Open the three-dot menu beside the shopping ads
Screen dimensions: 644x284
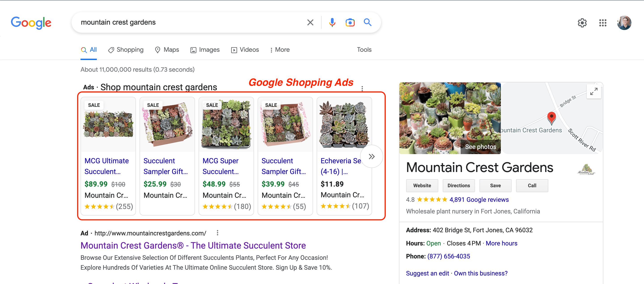(x=362, y=88)
